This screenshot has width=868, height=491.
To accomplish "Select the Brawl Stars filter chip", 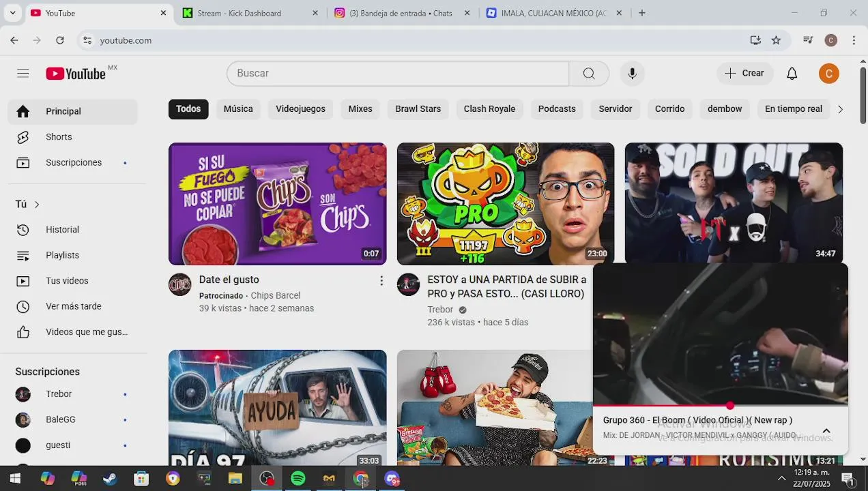I will tap(418, 109).
